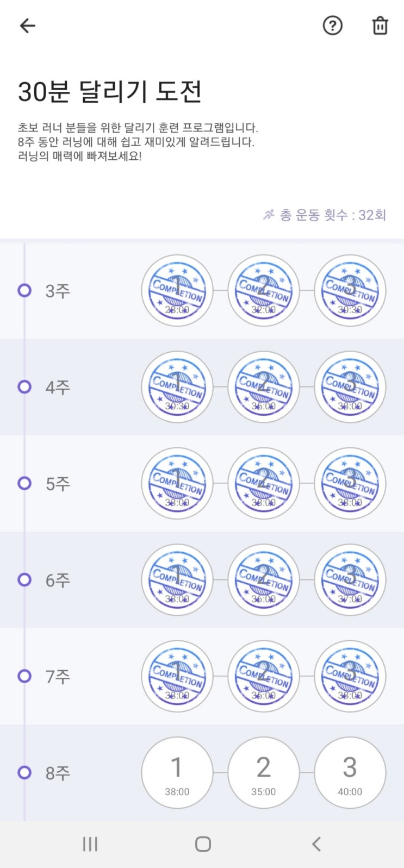Tap the 4주 week label

coord(58,387)
